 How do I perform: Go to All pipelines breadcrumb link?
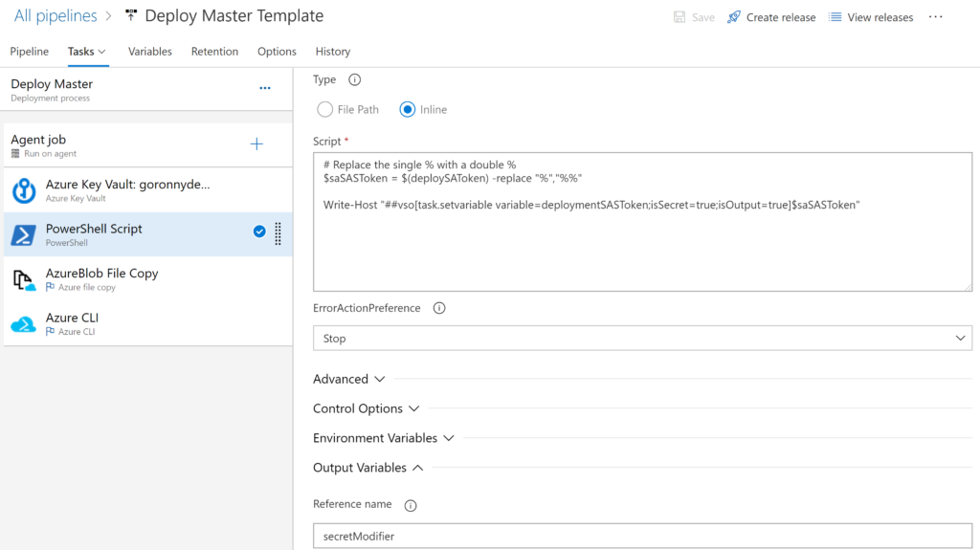(56, 15)
